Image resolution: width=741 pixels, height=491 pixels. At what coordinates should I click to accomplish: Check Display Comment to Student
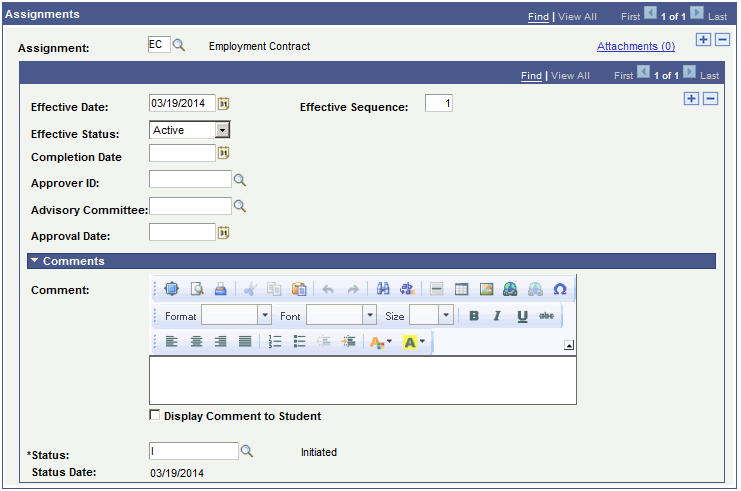155,415
